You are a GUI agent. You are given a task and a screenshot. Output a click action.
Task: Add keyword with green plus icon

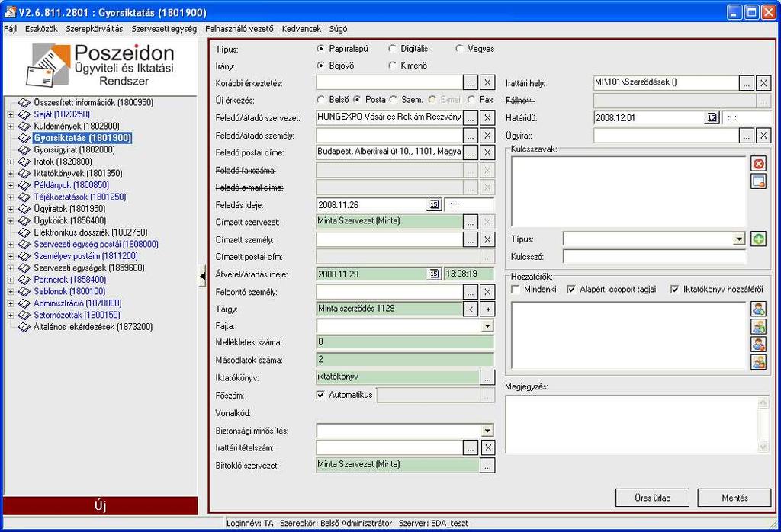pyautogui.click(x=758, y=239)
